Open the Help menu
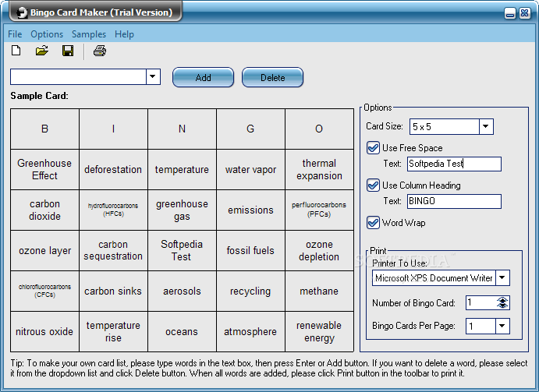This screenshot has width=539, height=392. click(124, 34)
